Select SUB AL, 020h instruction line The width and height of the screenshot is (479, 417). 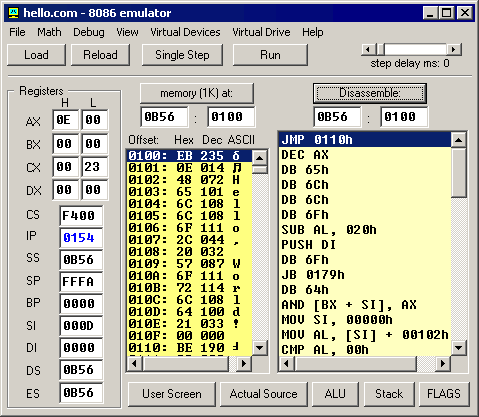(365, 230)
